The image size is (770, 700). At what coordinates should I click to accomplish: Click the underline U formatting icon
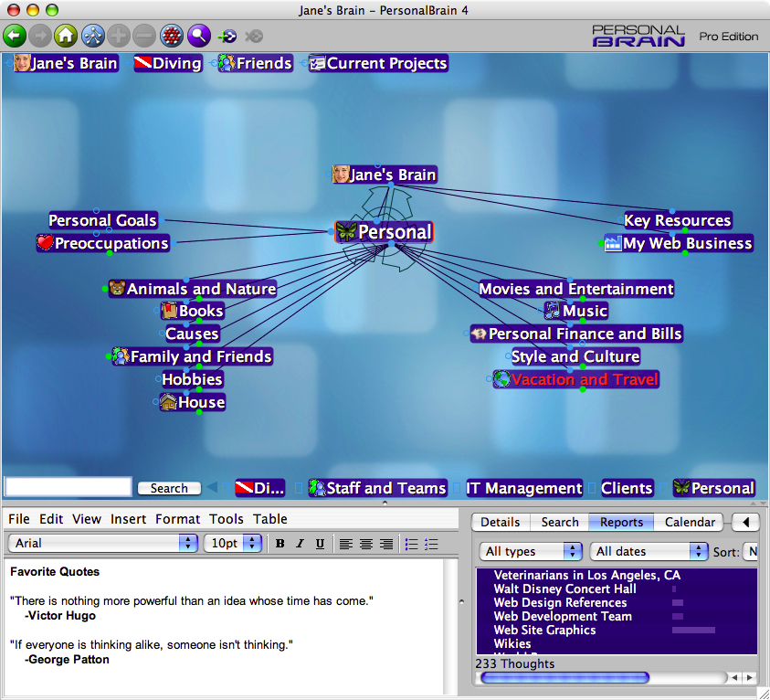320,544
